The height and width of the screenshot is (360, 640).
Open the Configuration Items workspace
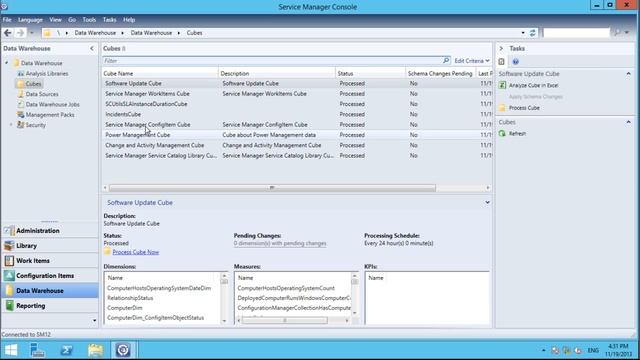coord(49,276)
